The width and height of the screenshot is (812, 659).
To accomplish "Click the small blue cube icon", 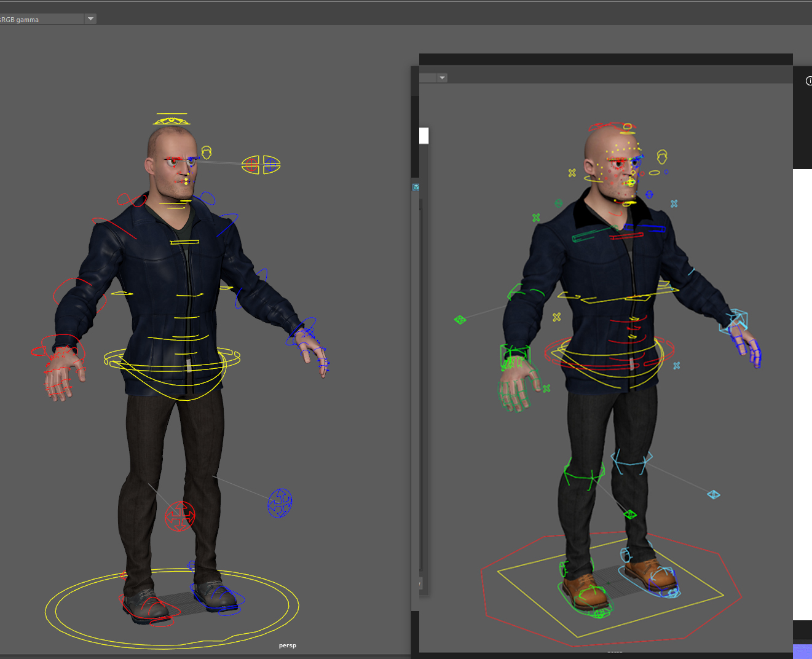I will tap(416, 187).
